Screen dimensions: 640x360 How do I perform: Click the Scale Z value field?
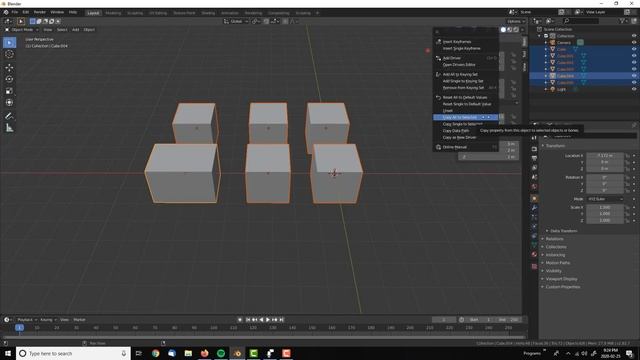(605, 220)
